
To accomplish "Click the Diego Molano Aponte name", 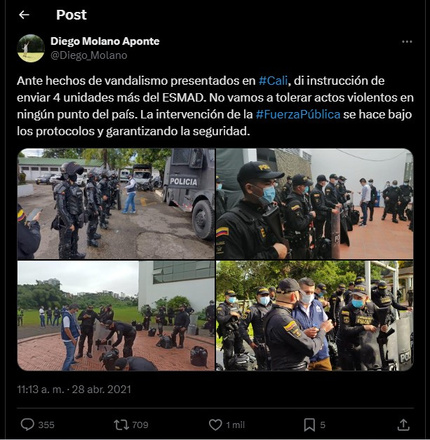I will [105, 41].
